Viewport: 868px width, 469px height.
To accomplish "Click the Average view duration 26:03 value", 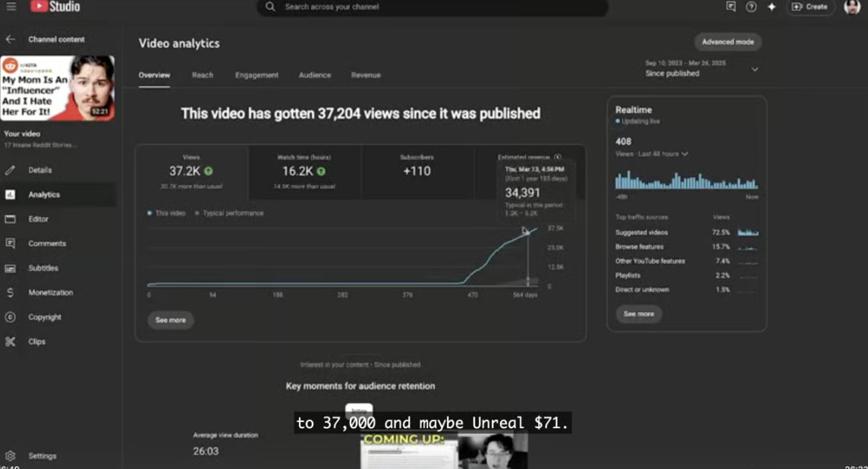I will click(206, 452).
